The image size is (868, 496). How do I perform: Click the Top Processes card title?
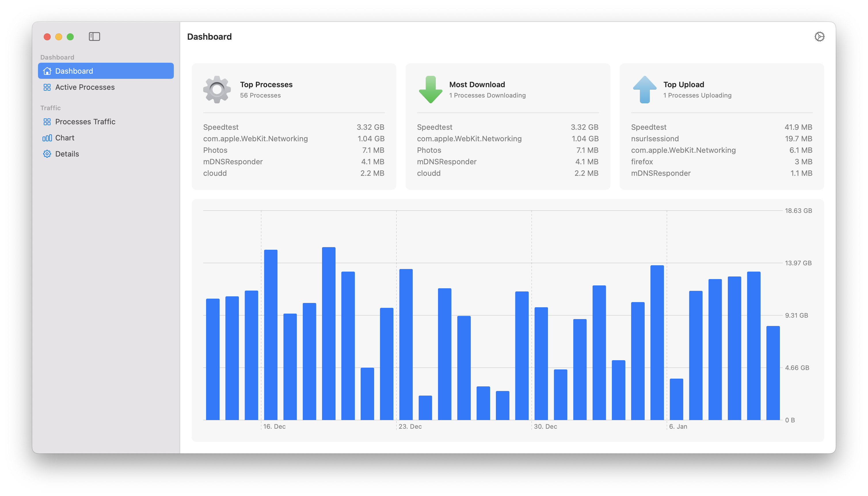(x=266, y=85)
